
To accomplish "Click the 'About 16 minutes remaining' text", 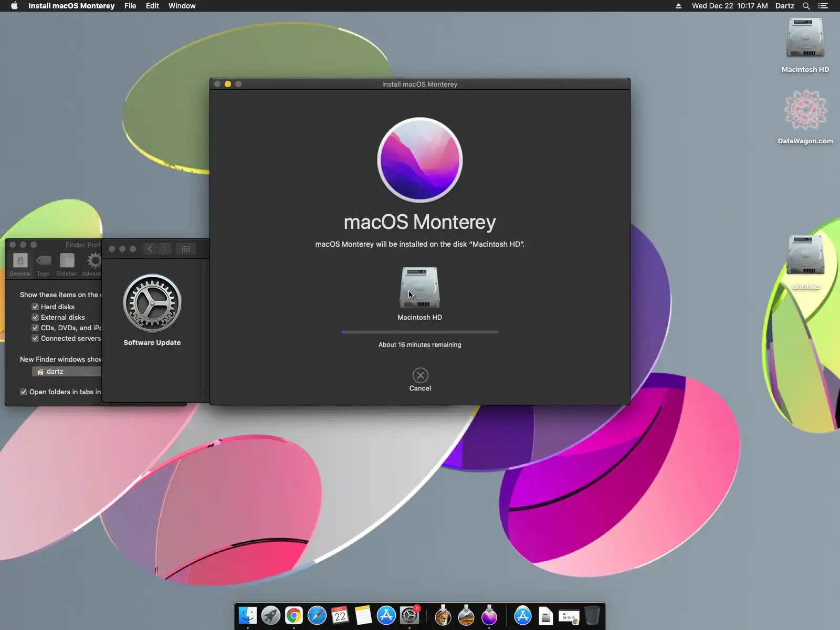I will [x=420, y=345].
